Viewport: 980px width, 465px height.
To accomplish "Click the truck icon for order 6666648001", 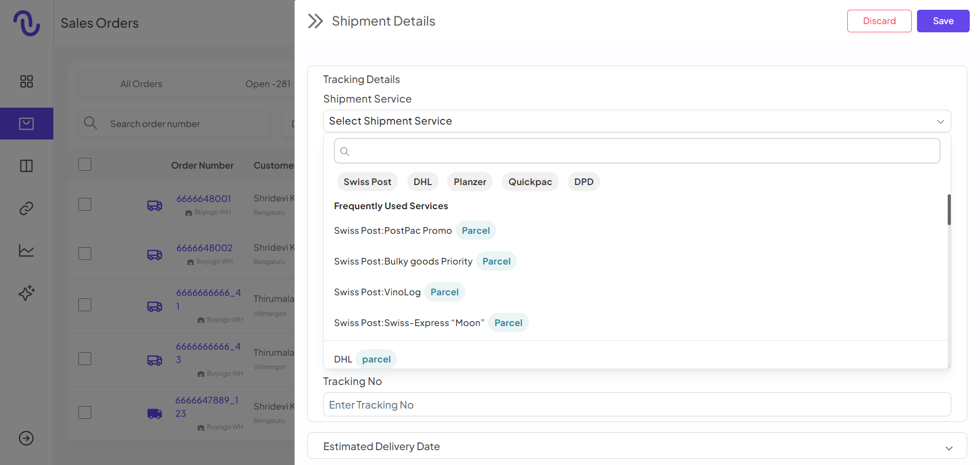I will pos(155,206).
